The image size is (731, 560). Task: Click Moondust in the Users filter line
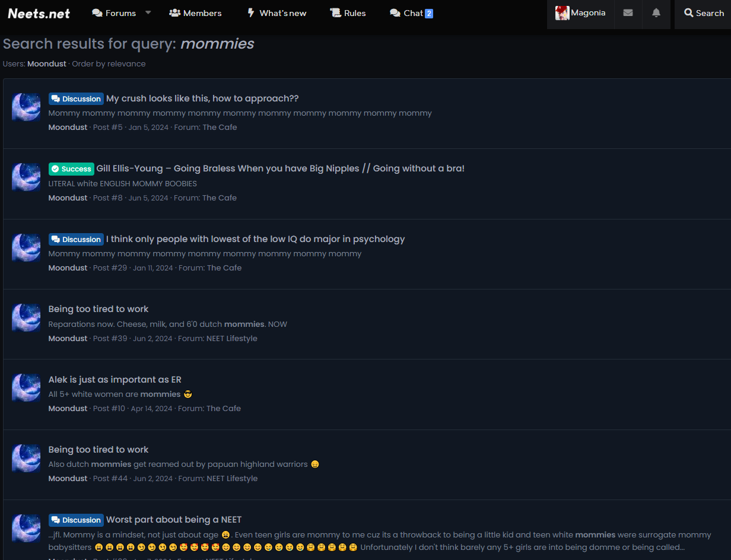click(x=47, y=64)
